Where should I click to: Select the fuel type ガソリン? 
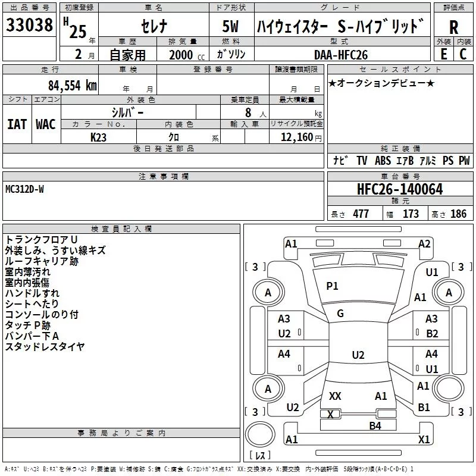(231, 54)
